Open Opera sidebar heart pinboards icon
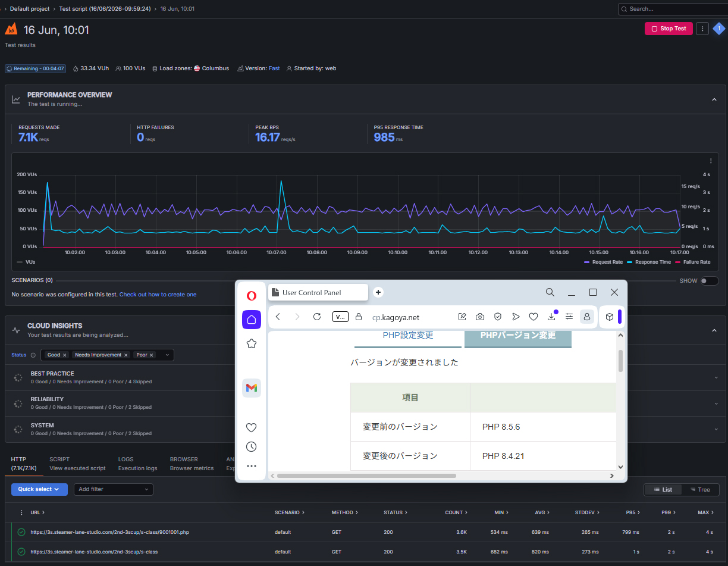Screen dimensions: 728x566 click(x=252, y=427)
